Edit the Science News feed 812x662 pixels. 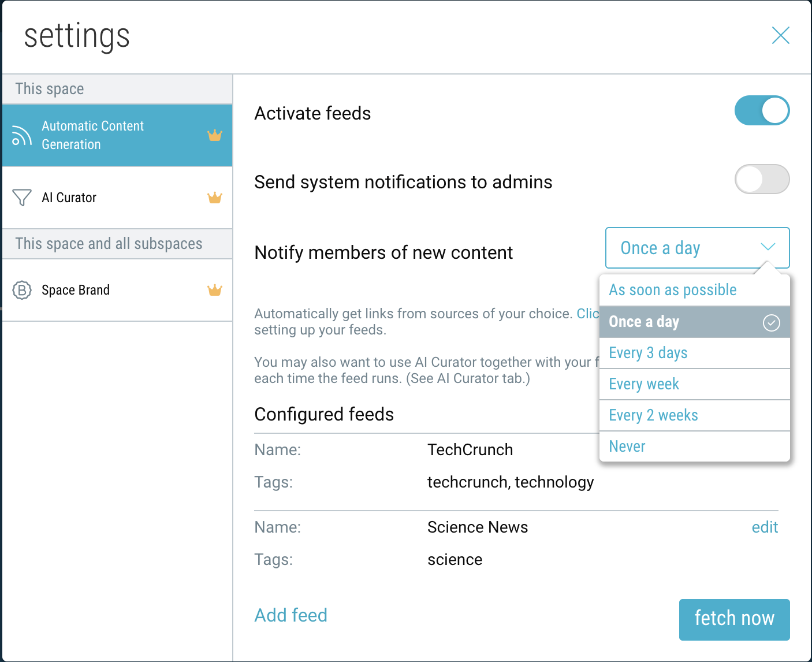[x=765, y=527]
